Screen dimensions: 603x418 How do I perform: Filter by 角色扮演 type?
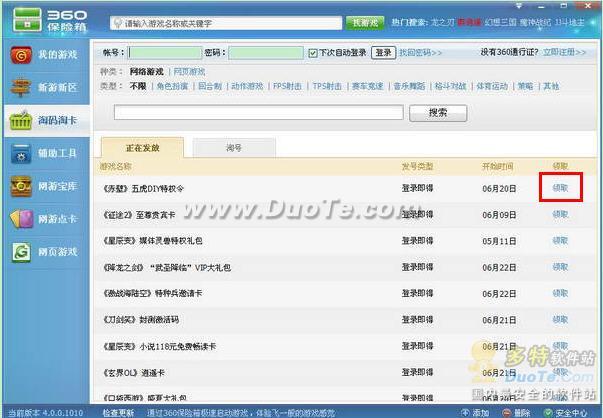(x=172, y=86)
